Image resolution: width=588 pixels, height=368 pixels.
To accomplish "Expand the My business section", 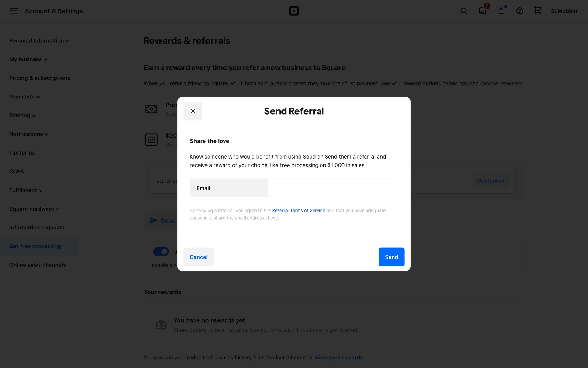I will 28,59.
